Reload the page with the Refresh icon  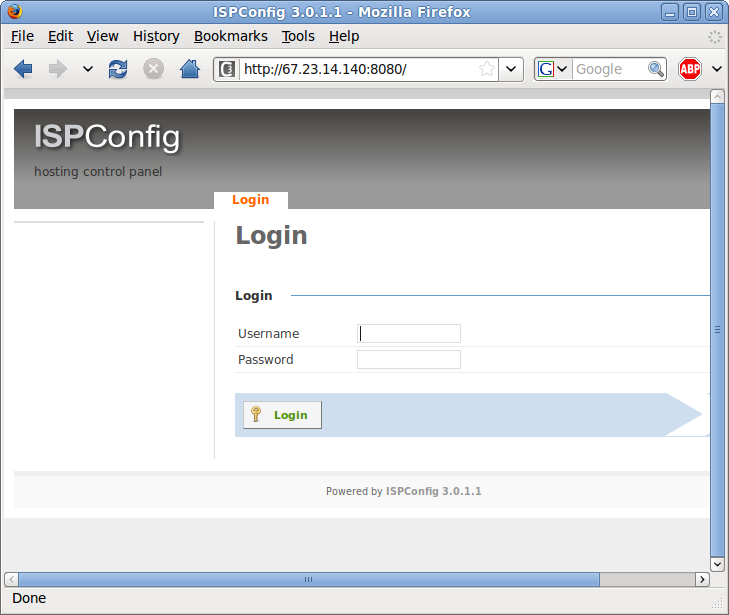(118, 69)
